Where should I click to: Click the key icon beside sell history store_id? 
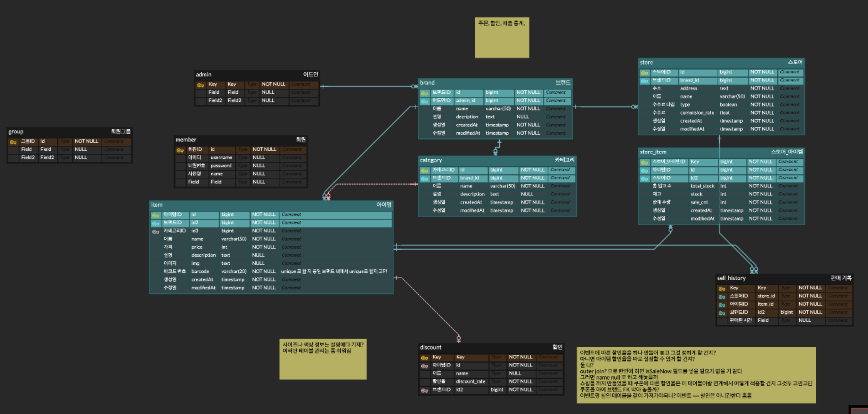click(x=721, y=297)
